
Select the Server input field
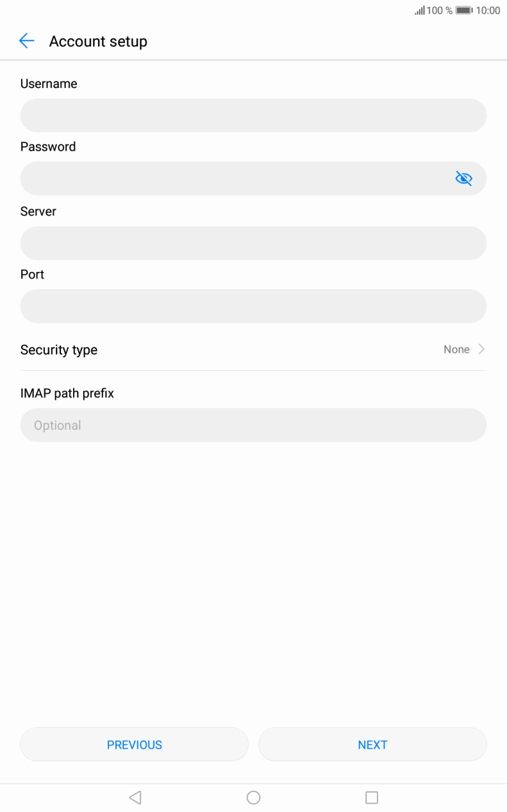point(253,243)
